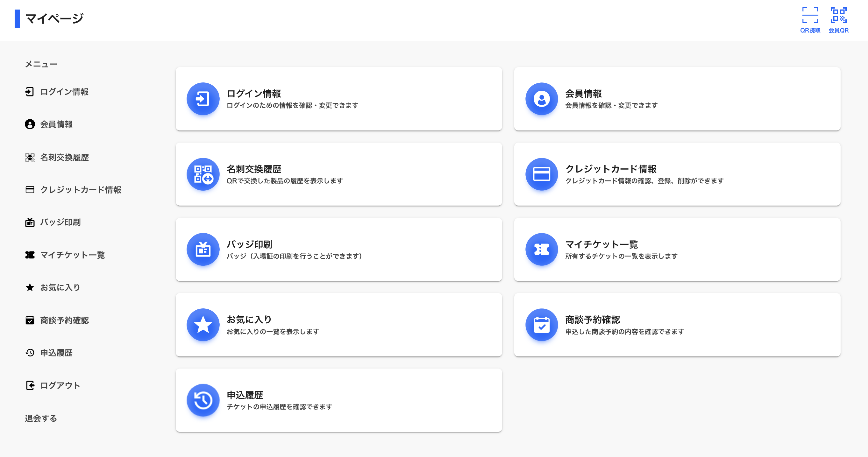Click description 会員情報を確認・変更できます
Screen dimensions: 868x457
(x=612, y=105)
